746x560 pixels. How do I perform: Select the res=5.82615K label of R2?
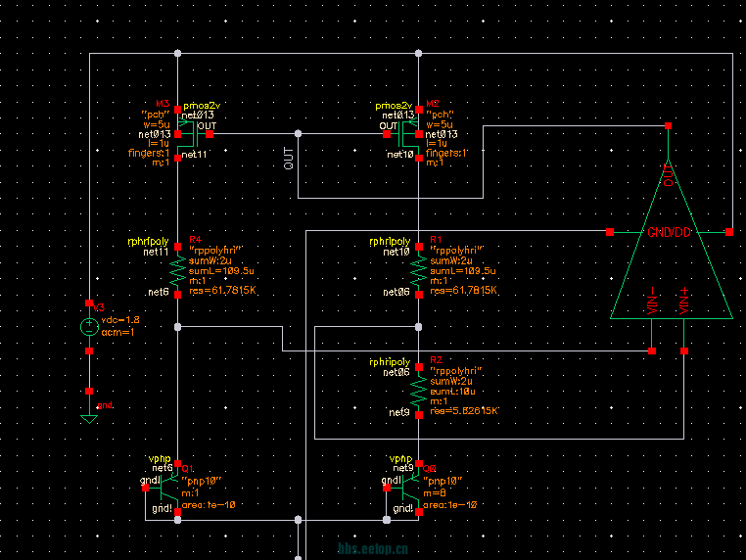tap(465, 412)
